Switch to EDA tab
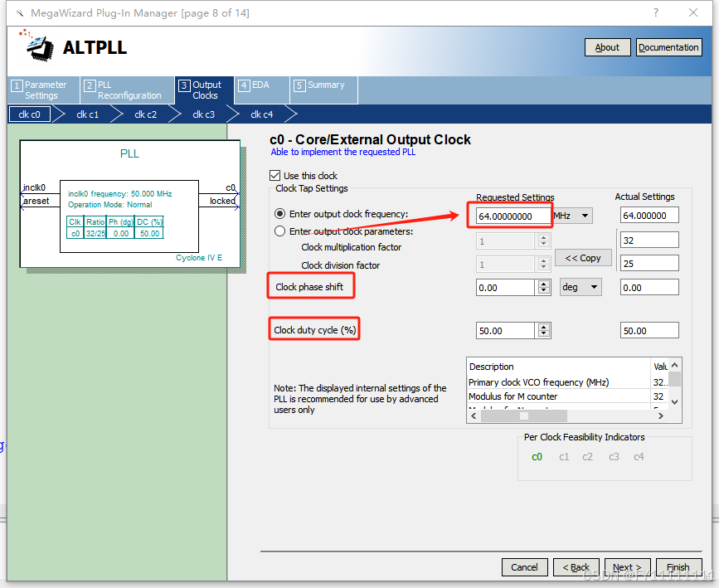This screenshot has width=719, height=588. 261,90
